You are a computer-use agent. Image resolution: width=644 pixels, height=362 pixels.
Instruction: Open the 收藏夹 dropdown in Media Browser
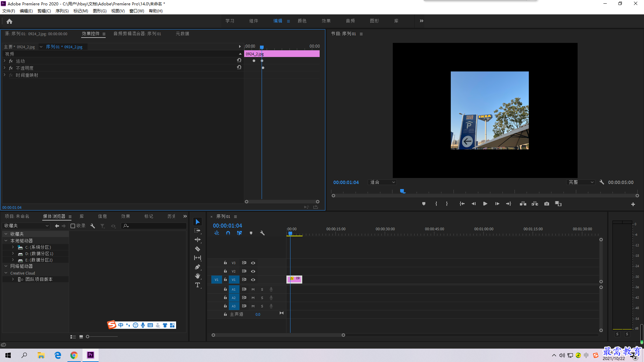(x=26, y=226)
